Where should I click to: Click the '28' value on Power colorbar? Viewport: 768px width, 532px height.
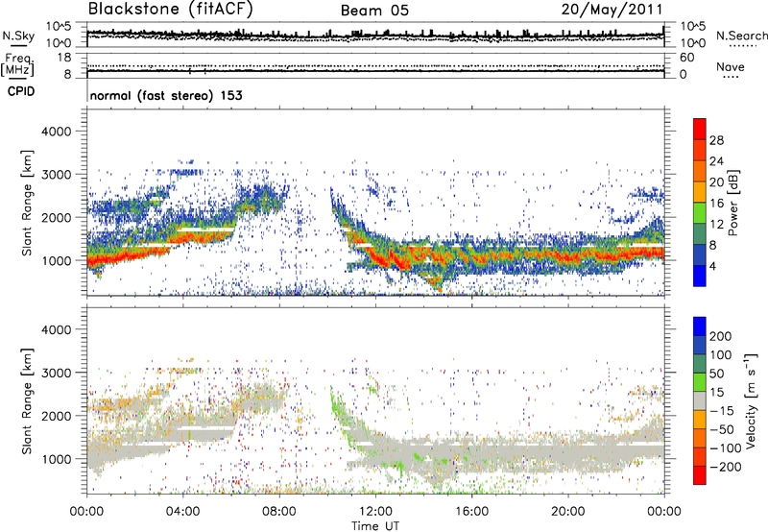click(x=716, y=140)
